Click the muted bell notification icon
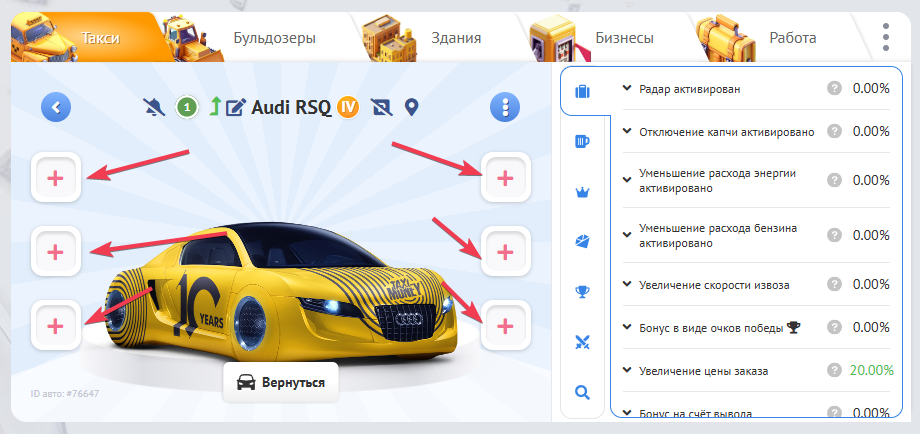 tap(154, 106)
